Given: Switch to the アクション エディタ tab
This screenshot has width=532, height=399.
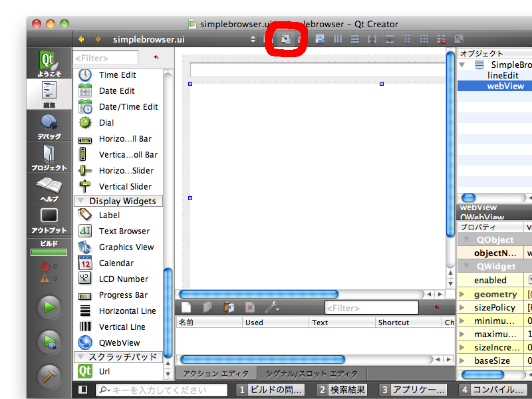Looking at the screenshot, I should (215, 373).
